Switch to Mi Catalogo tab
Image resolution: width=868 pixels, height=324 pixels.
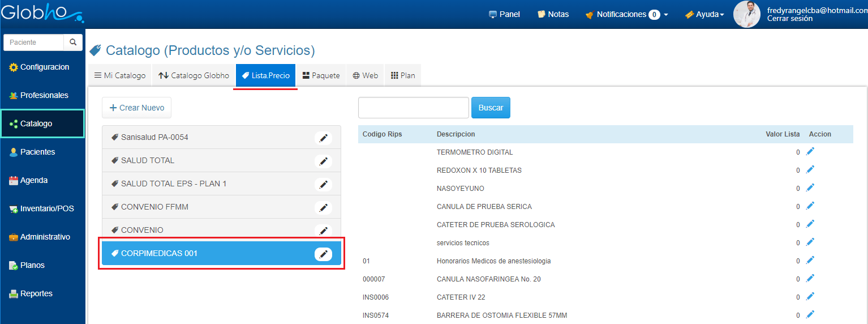click(x=119, y=75)
